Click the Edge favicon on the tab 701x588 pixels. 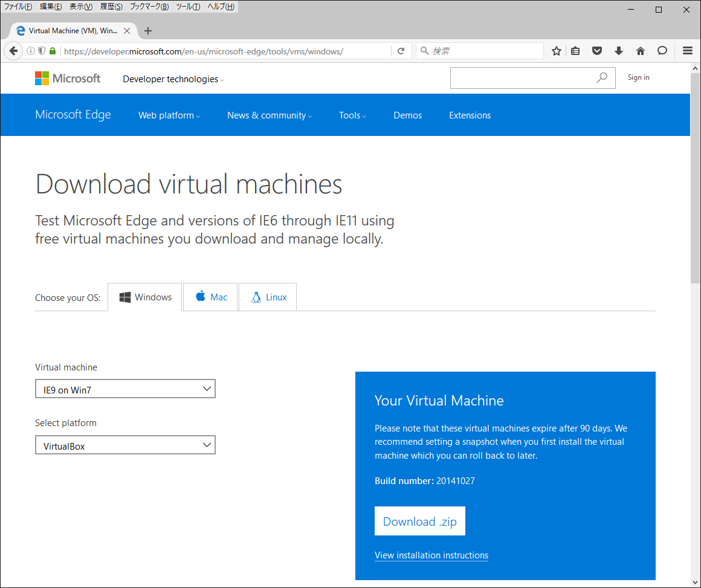tap(20, 31)
